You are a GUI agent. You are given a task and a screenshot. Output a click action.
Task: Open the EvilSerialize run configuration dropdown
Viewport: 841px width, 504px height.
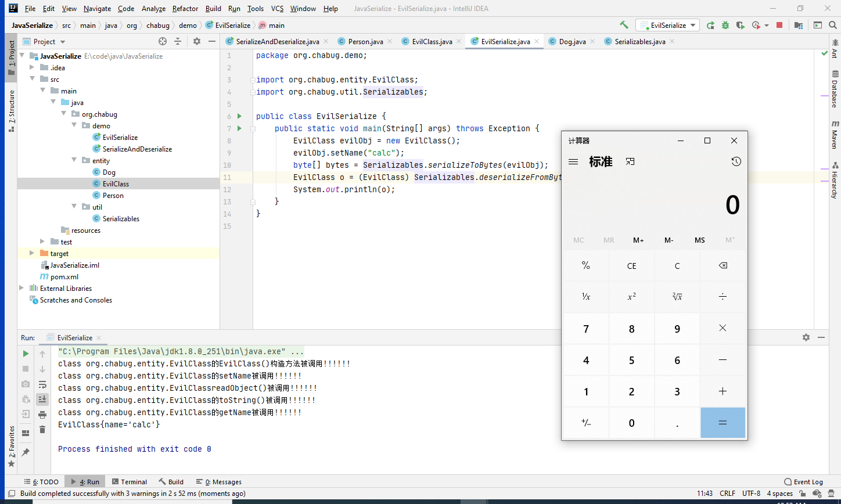(666, 25)
